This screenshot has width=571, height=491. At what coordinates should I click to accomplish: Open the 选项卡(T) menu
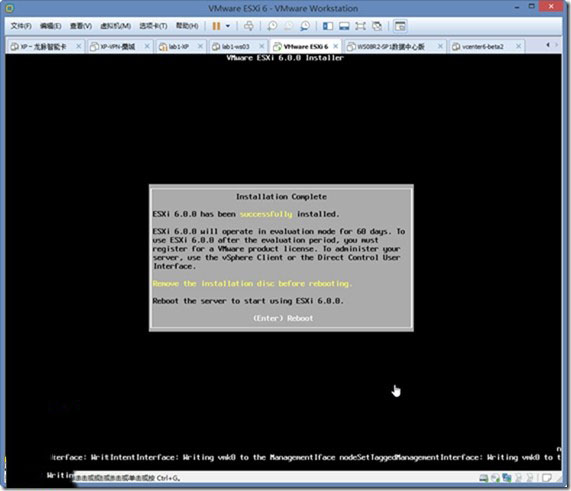[x=153, y=26]
